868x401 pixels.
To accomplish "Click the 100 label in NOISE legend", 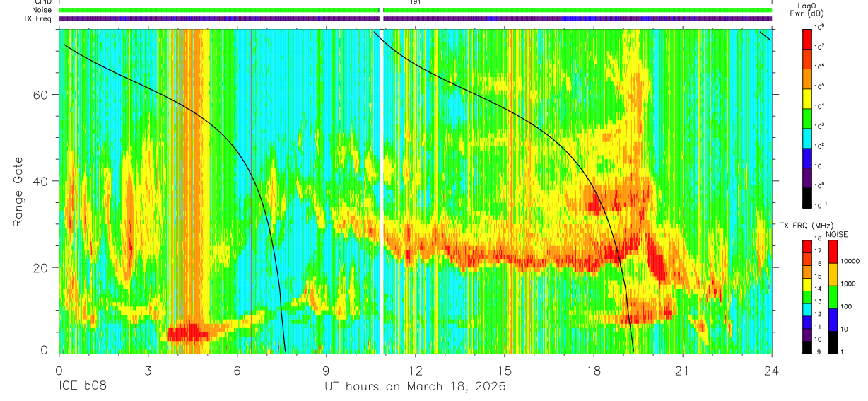I will [x=847, y=306].
